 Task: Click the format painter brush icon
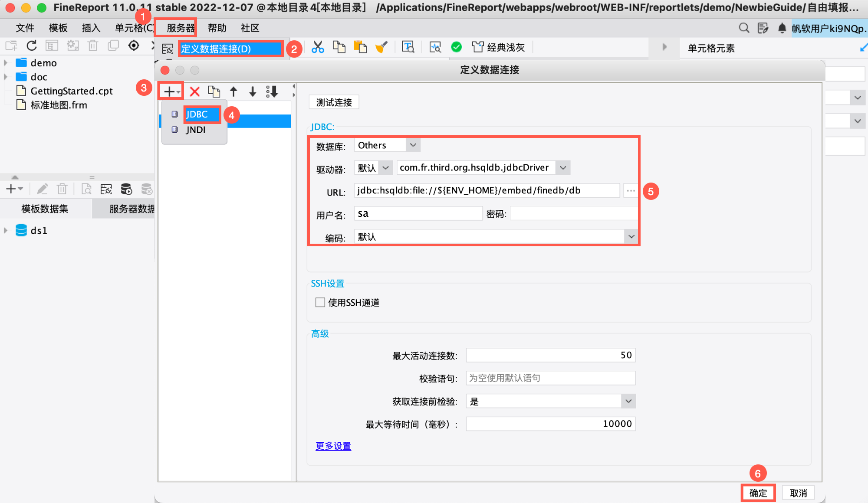pyautogui.click(x=381, y=47)
